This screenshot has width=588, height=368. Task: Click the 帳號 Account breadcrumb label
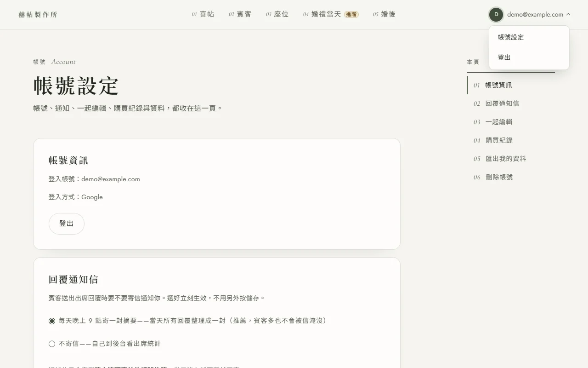click(54, 62)
